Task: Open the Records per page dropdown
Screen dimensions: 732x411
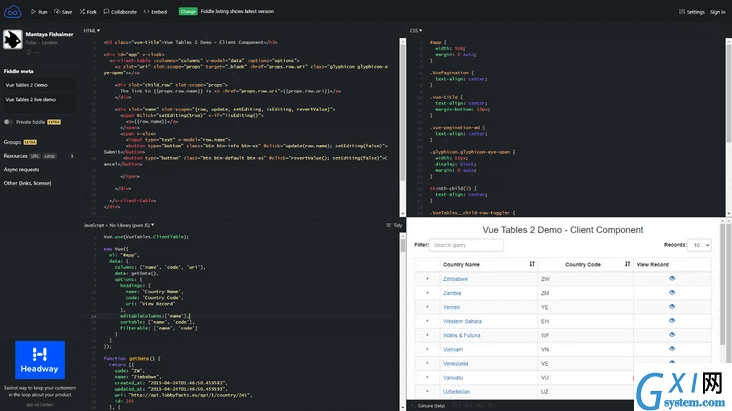Action: coord(699,245)
